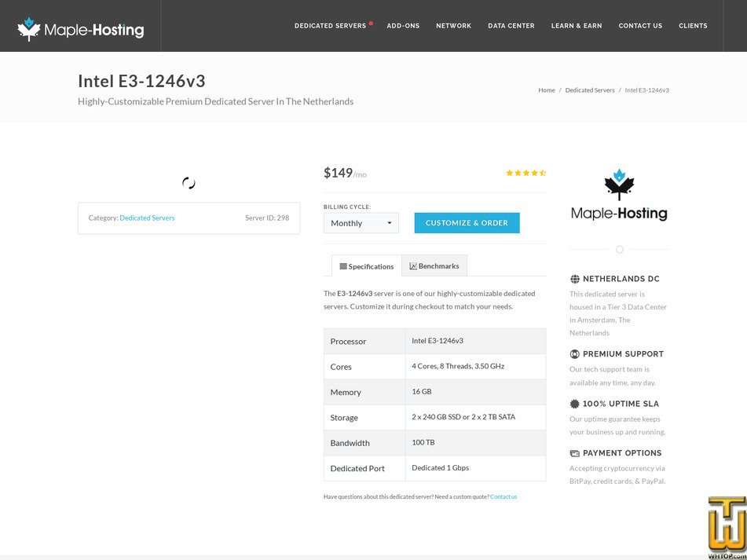Click the Customize & Order button
Viewport: 747px width, 560px height.
467,223
